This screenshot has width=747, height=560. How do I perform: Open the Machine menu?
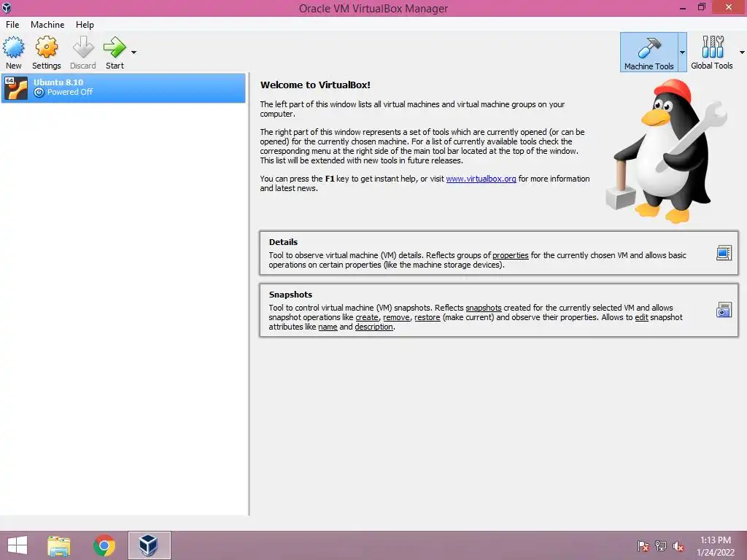coord(47,25)
